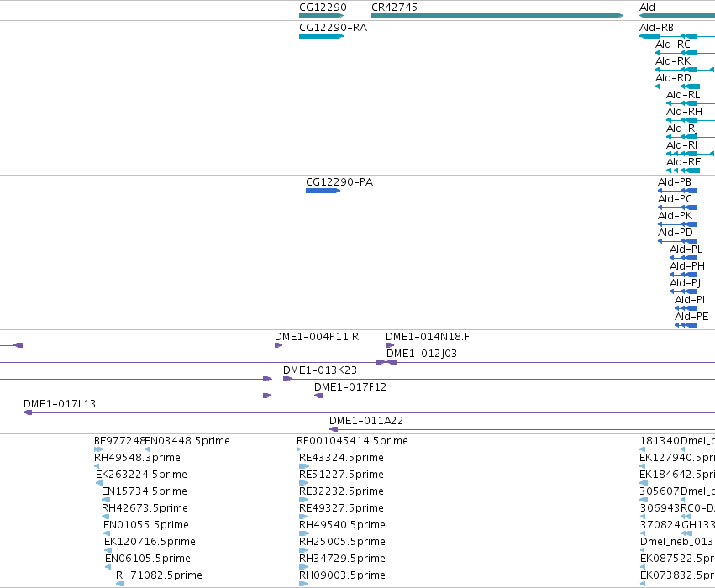Open the Ald gene feature
The height and width of the screenshot is (588, 715).
(677, 16)
